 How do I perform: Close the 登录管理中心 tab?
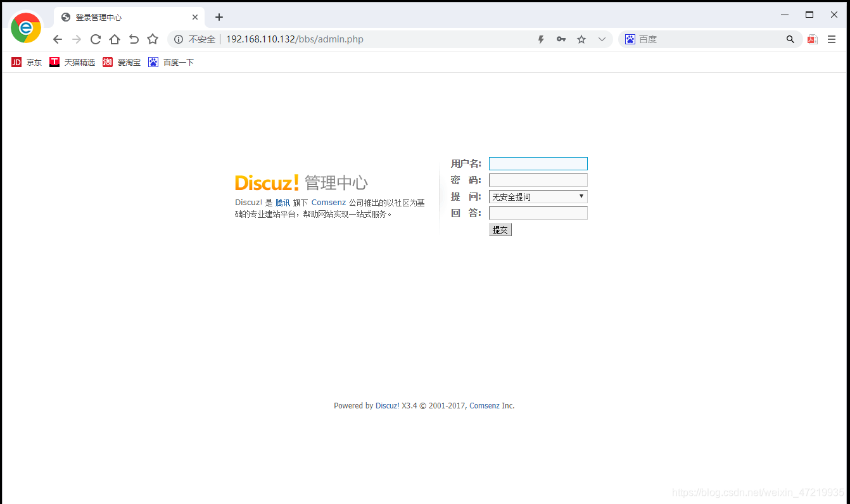[x=195, y=17]
